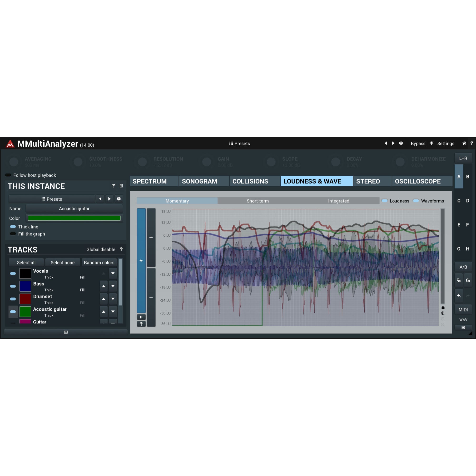
Task: Click the graph minus zoom button
Action: coord(151,297)
